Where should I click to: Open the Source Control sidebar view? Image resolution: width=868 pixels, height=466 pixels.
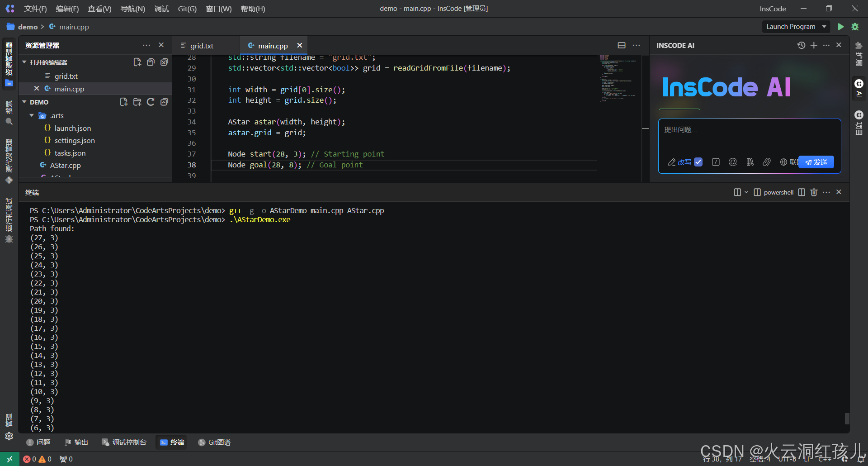[9, 161]
